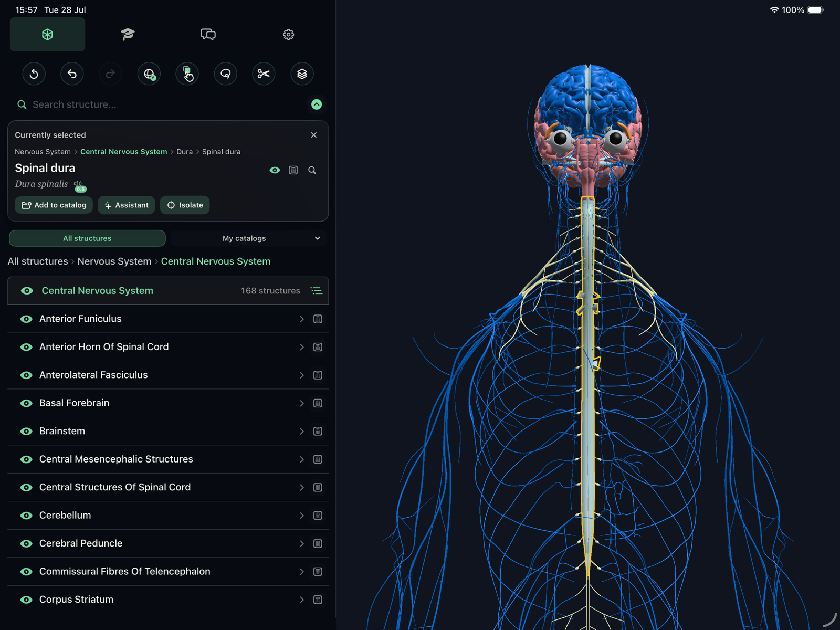Open the 3D model cube tab

[x=47, y=35]
